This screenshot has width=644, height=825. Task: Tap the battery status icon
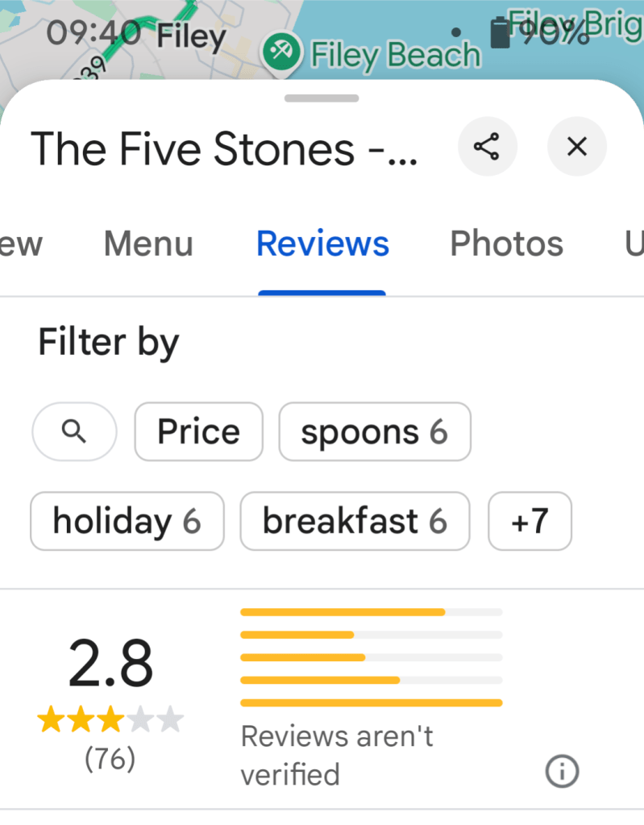pos(501,32)
